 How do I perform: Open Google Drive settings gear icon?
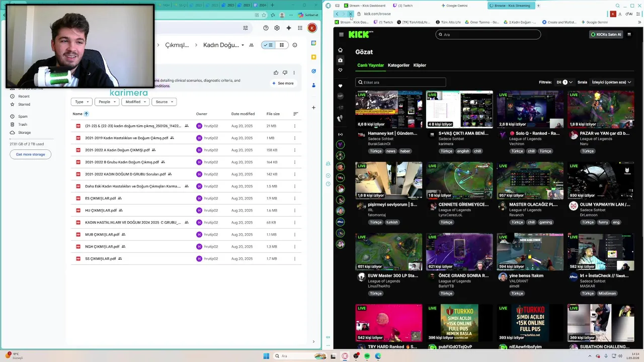click(277, 28)
